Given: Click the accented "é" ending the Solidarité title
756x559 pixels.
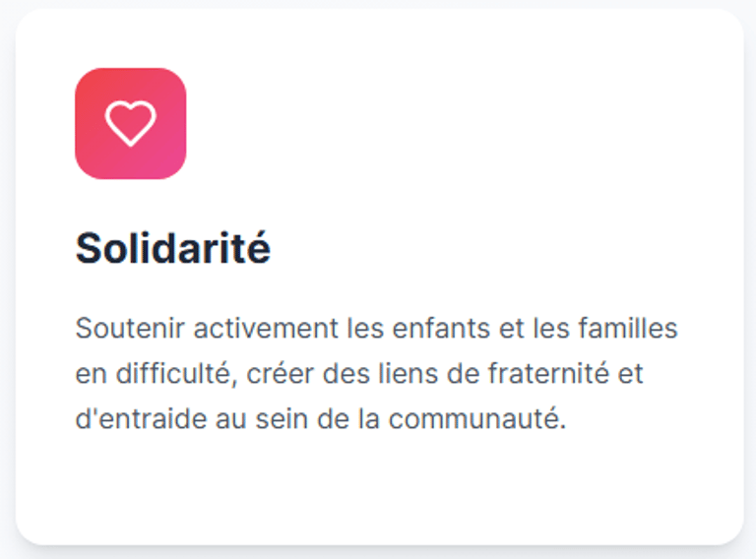Looking at the screenshot, I should (x=259, y=249).
